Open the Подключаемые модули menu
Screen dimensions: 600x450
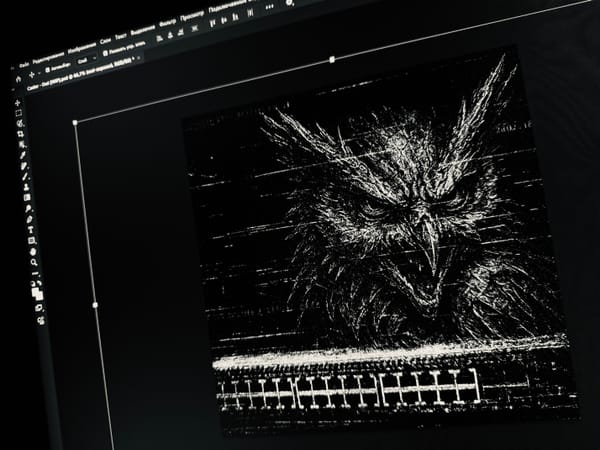pyautogui.click(x=230, y=5)
